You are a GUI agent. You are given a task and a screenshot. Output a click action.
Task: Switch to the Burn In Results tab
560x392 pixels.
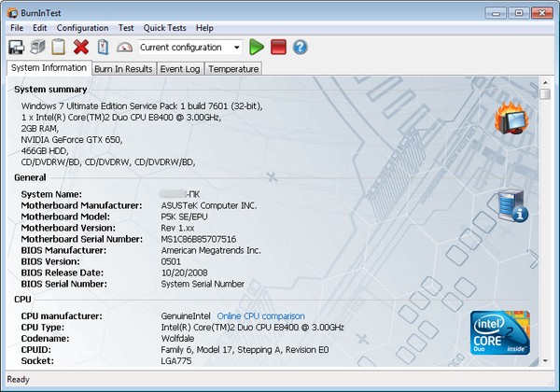click(123, 69)
